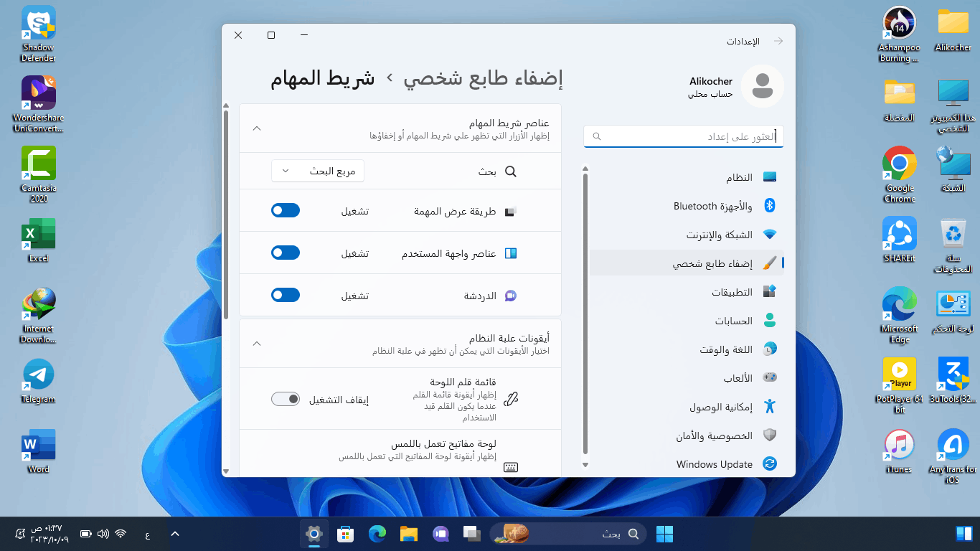Screen dimensions: 980x551
Task: Open the Windows Start button on the taskbar
Action: point(664,534)
